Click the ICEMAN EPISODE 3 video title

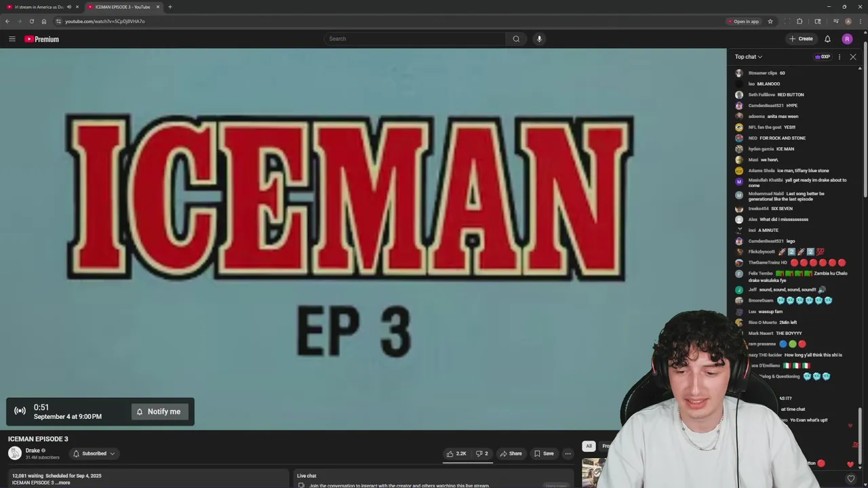pos(38,439)
